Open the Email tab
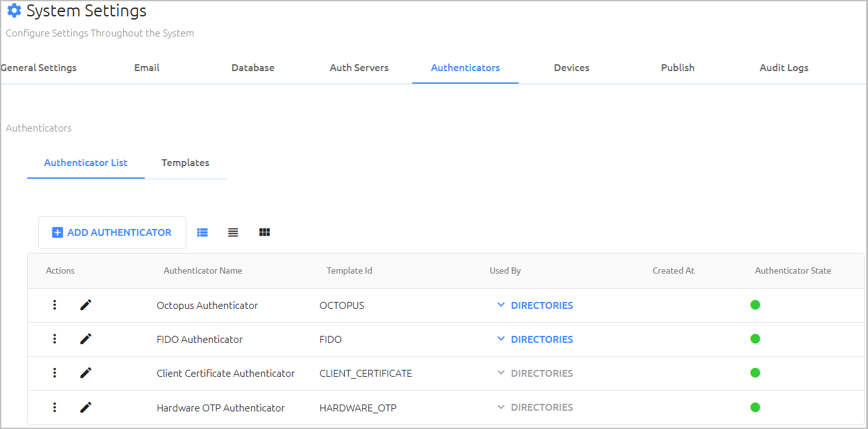This screenshot has height=429, width=868. point(147,68)
